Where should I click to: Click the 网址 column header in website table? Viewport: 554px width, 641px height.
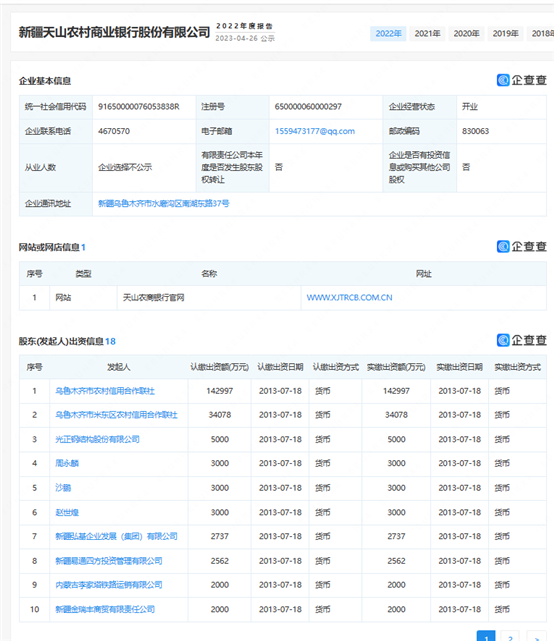[x=424, y=274]
